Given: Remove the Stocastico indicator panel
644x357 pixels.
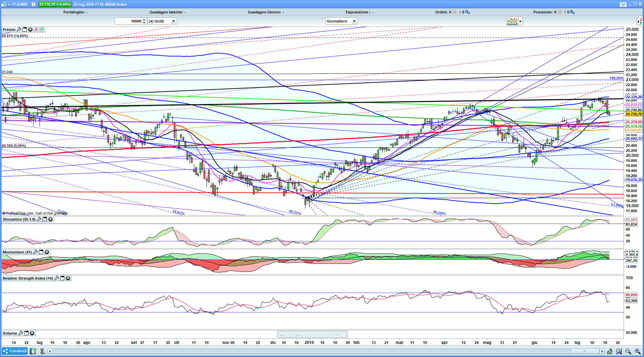Looking at the screenshot, I should point(51,219).
